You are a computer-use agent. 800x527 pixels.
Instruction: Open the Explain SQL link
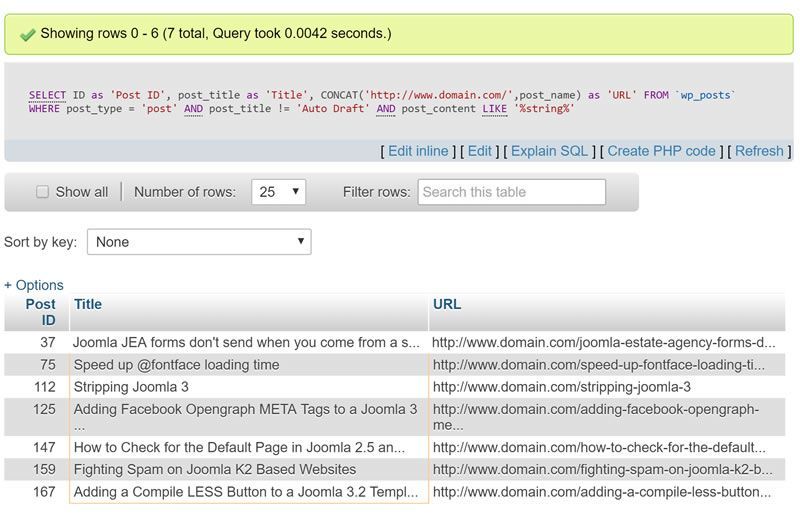[x=549, y=151]
